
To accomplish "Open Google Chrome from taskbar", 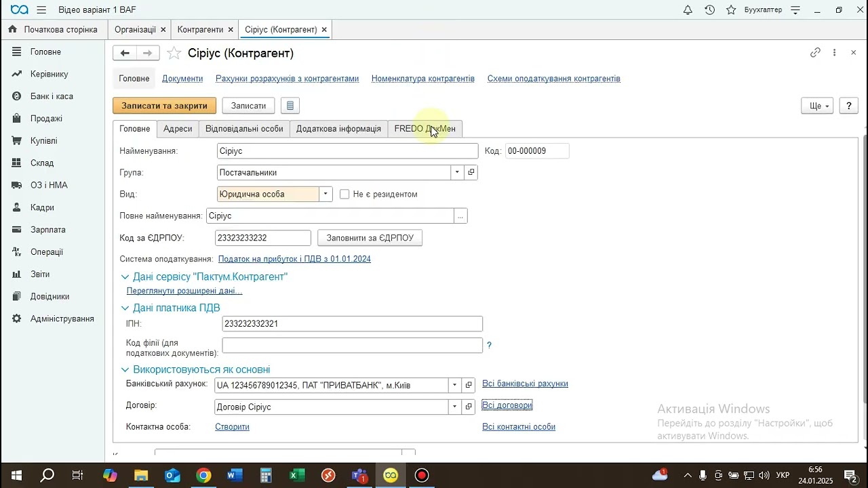I will click(x=203, y=475).
